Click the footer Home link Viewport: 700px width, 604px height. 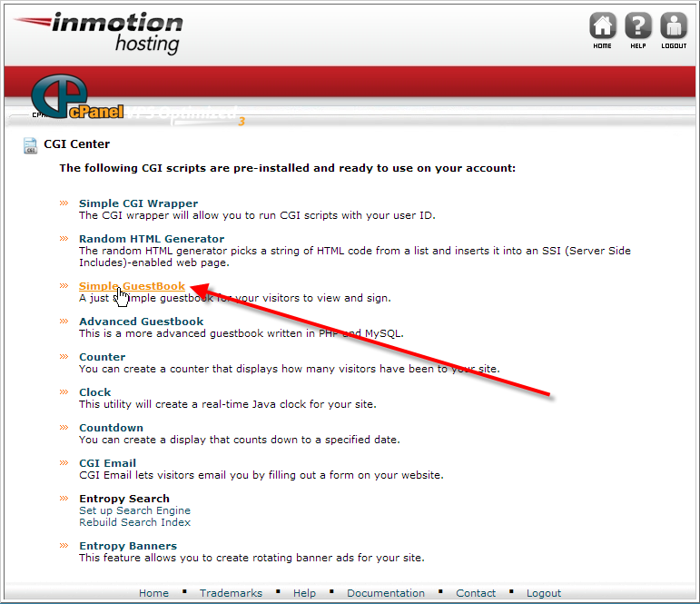[153, 593]
